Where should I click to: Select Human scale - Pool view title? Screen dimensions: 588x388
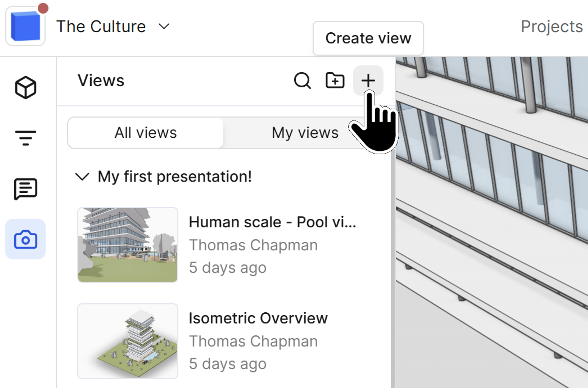272,222
